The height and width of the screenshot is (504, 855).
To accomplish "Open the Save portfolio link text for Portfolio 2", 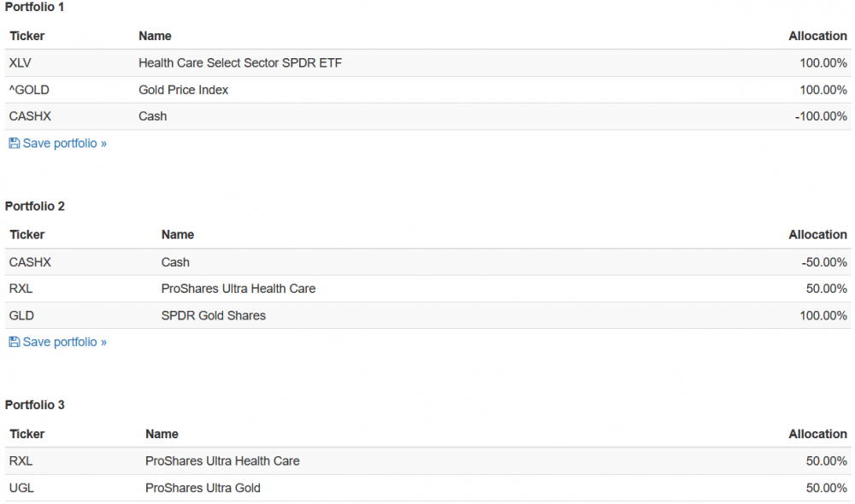I will pyautogui.click(x=64, y=342).
